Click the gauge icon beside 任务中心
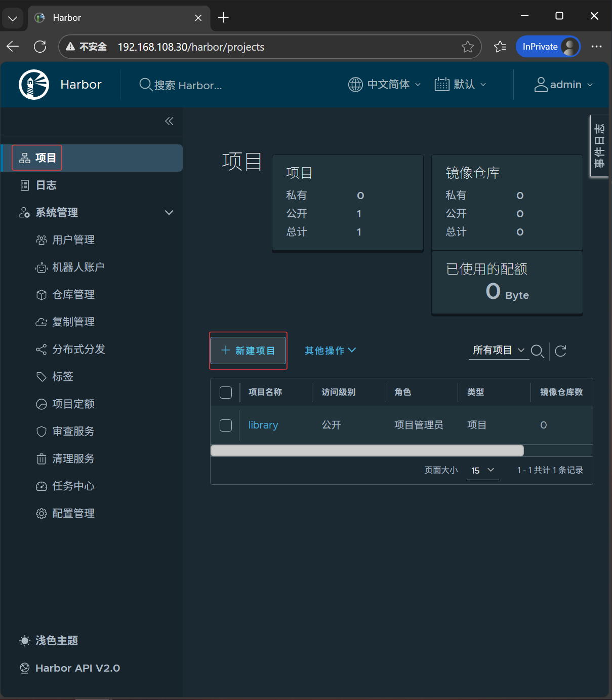This screenshot has width=612, height=700. coord(42,486)
